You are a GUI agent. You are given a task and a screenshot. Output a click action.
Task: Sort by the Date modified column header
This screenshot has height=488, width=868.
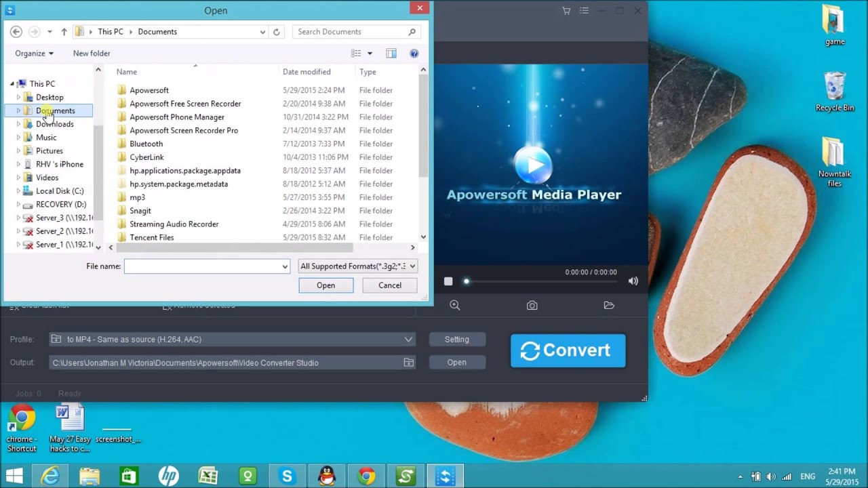click(x=307, y=72)
